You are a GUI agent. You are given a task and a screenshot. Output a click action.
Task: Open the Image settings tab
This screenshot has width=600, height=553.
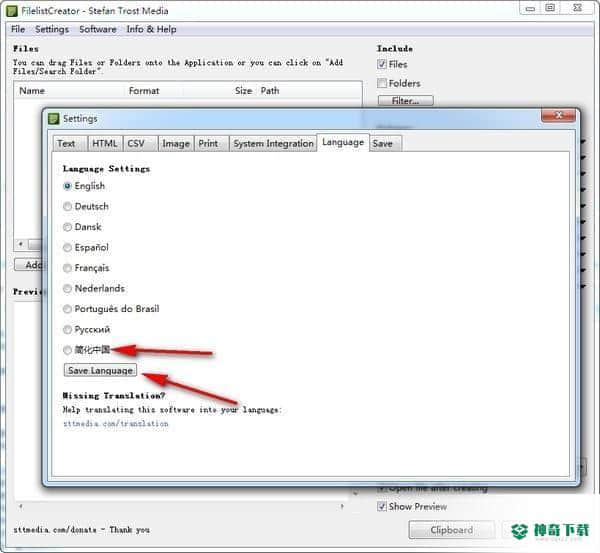(x=176, y=144)
